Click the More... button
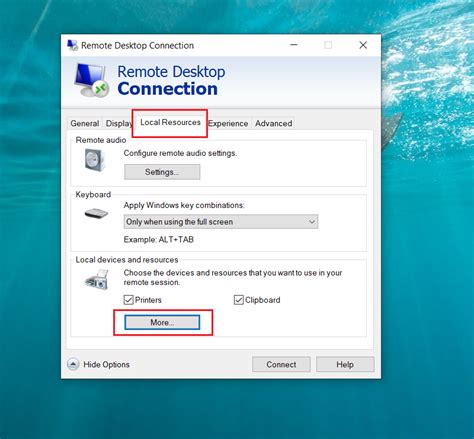Image resolution: width=474 pixels, height=439 pixels. [162, 322]
